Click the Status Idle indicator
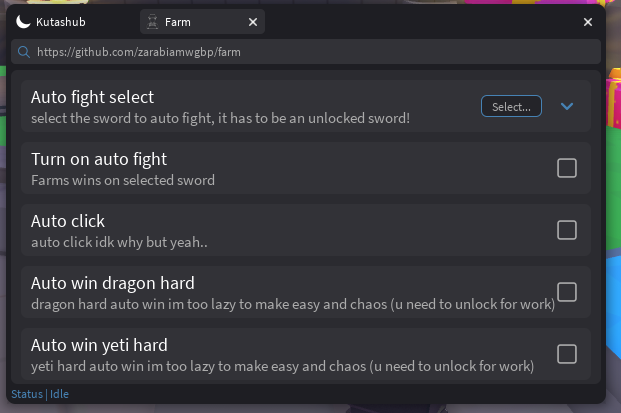621x413 pixels. [x=40, y=394]
